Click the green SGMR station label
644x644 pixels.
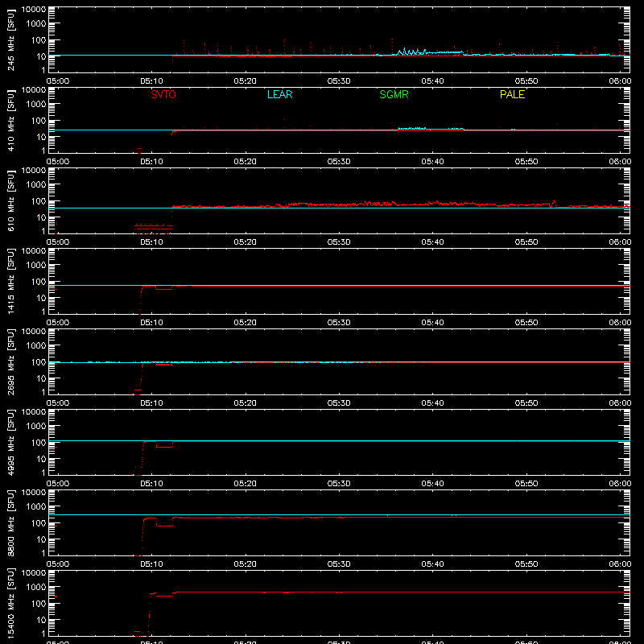[394, 94]
